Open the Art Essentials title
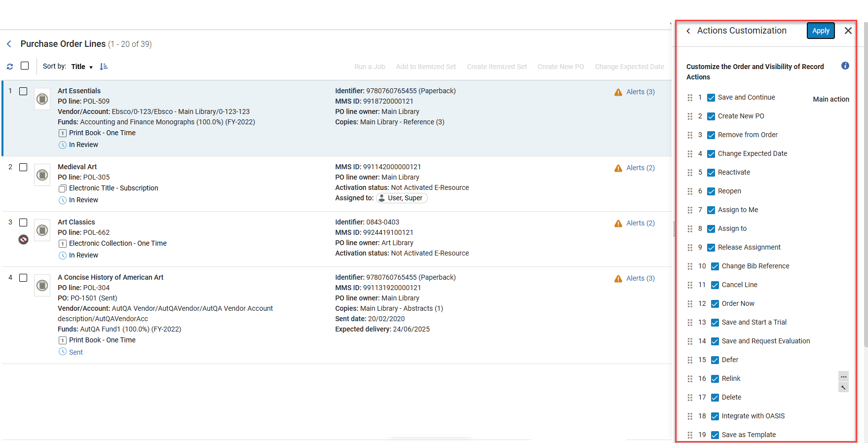The height and width of the screenshot is (443, 868). (x=79, y=91)
